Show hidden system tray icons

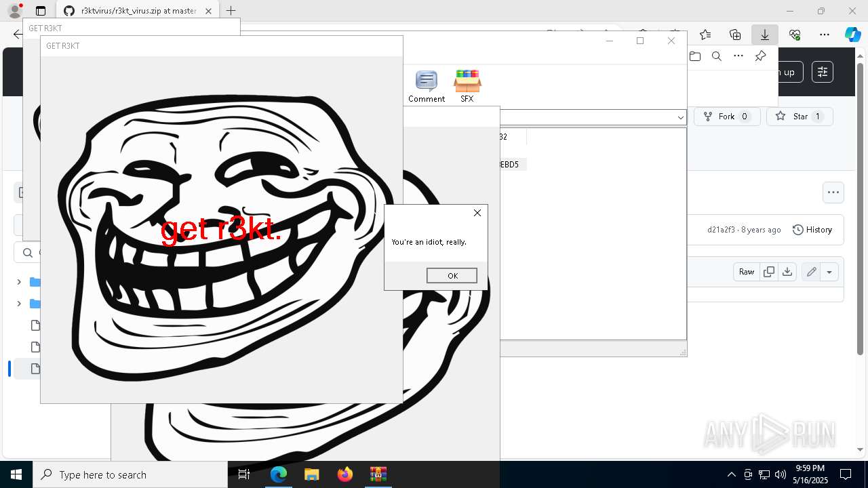(731, 474)
